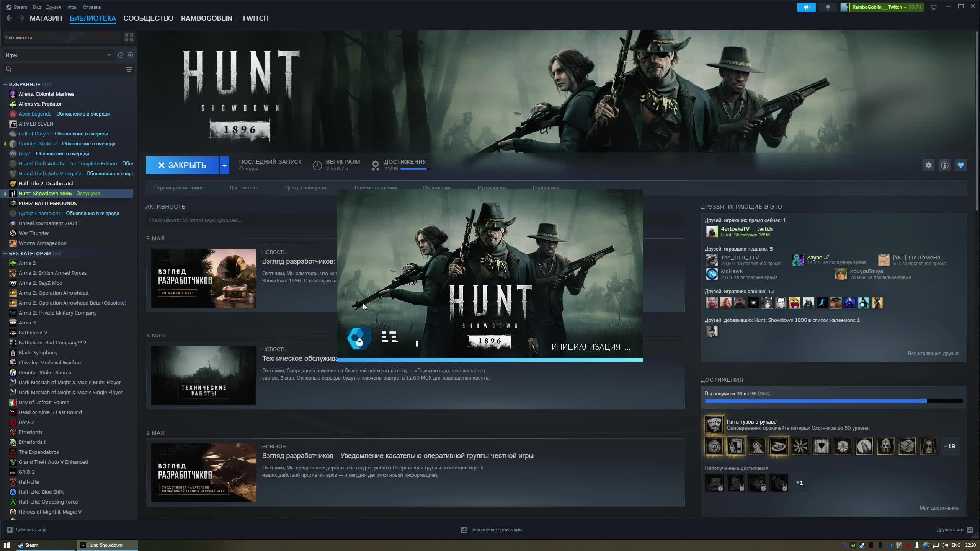Open the announcements megaphone icon

pyautogui.click(x=806, y=7)
